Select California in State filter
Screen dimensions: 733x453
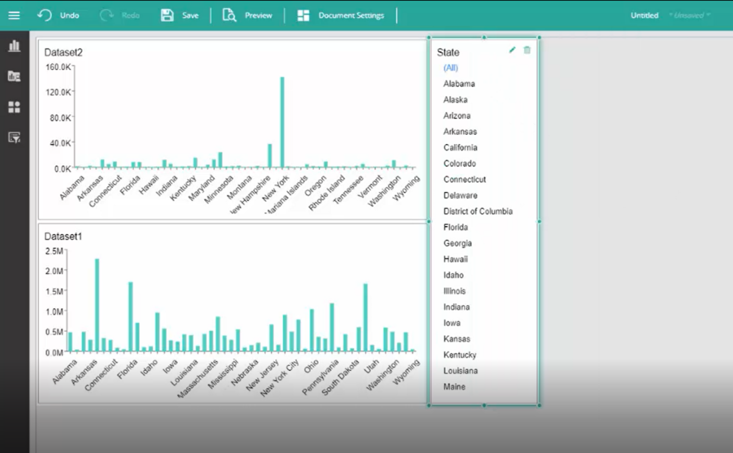coord(461,148)
